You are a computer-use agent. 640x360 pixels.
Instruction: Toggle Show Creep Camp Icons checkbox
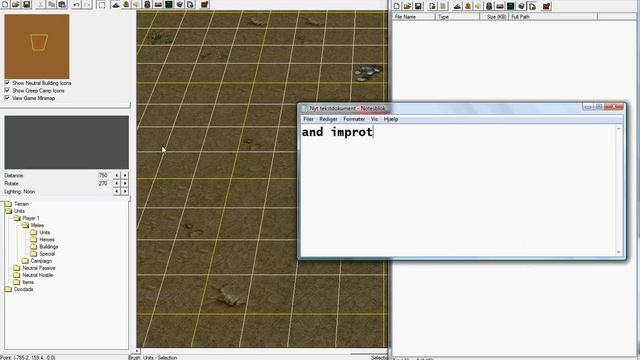(x=7, y=90)
